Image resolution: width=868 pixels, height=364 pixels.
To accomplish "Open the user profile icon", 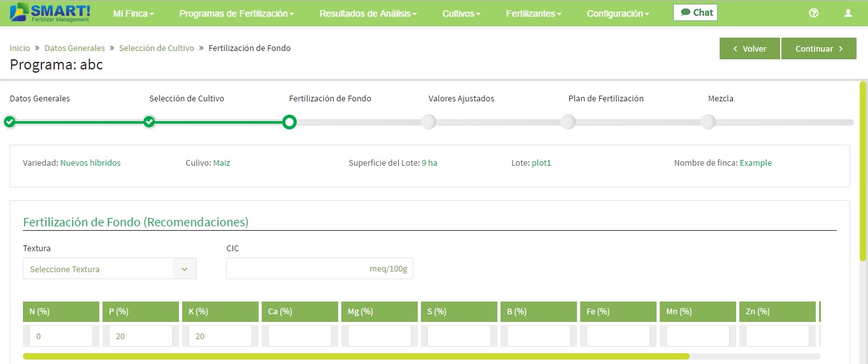I will [848, 13].
